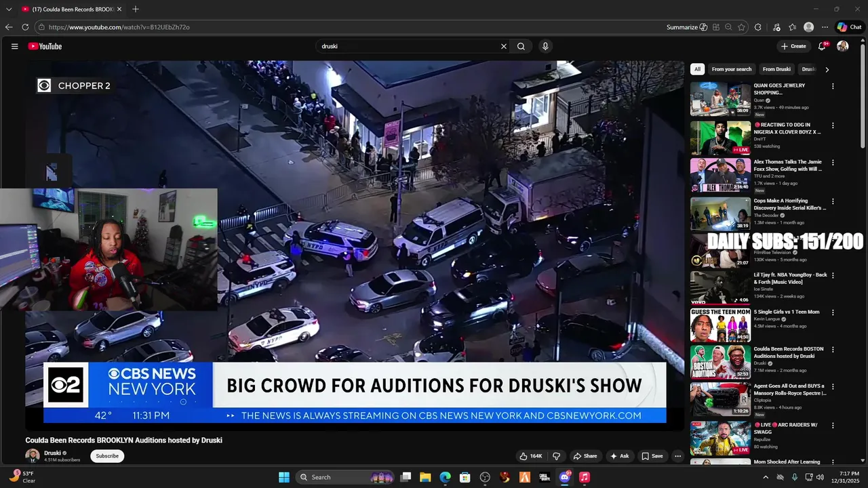
Task: Open the media playback control icon
Action: pos(776,27)
